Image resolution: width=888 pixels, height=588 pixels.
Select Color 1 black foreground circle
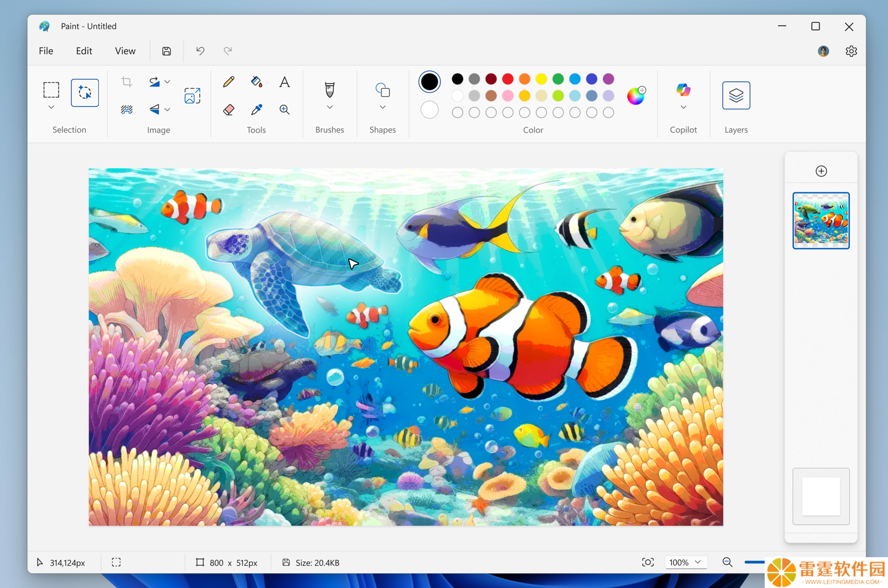430,82
